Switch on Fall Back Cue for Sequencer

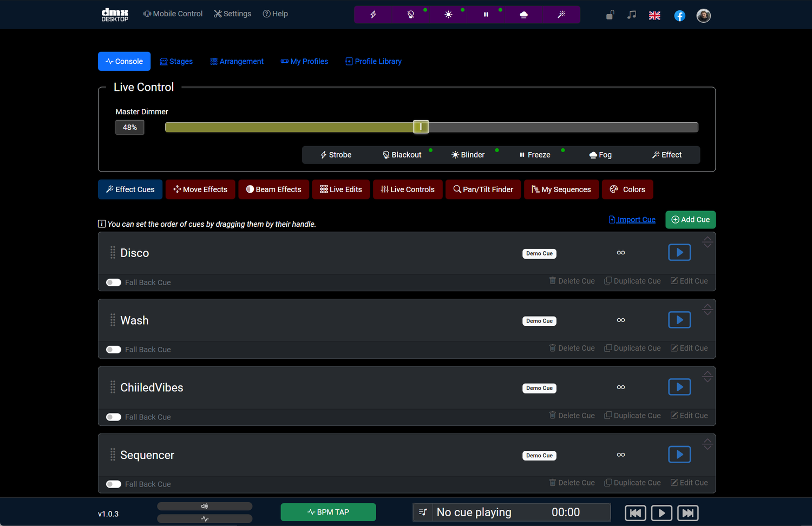(114, 484)
